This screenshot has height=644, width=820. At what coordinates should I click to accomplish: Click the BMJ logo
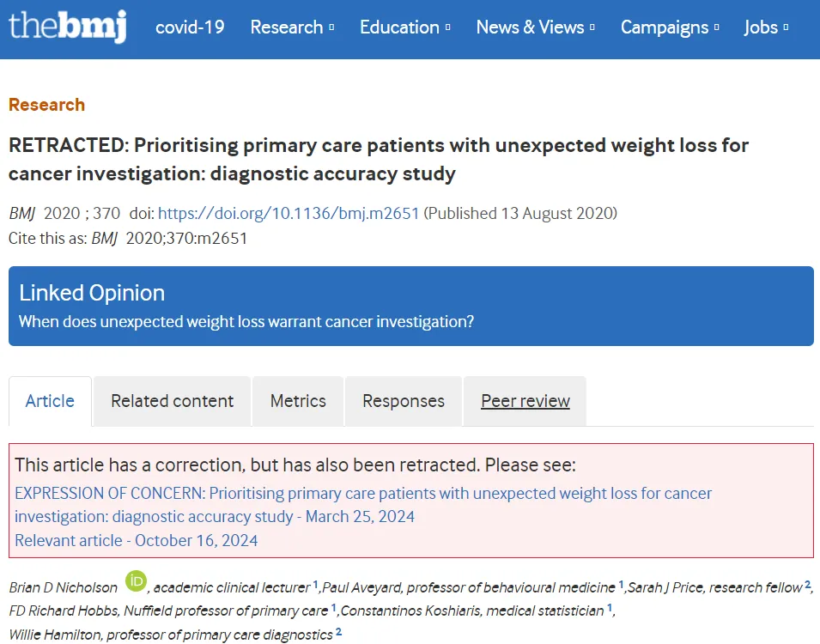click(67, 27)
